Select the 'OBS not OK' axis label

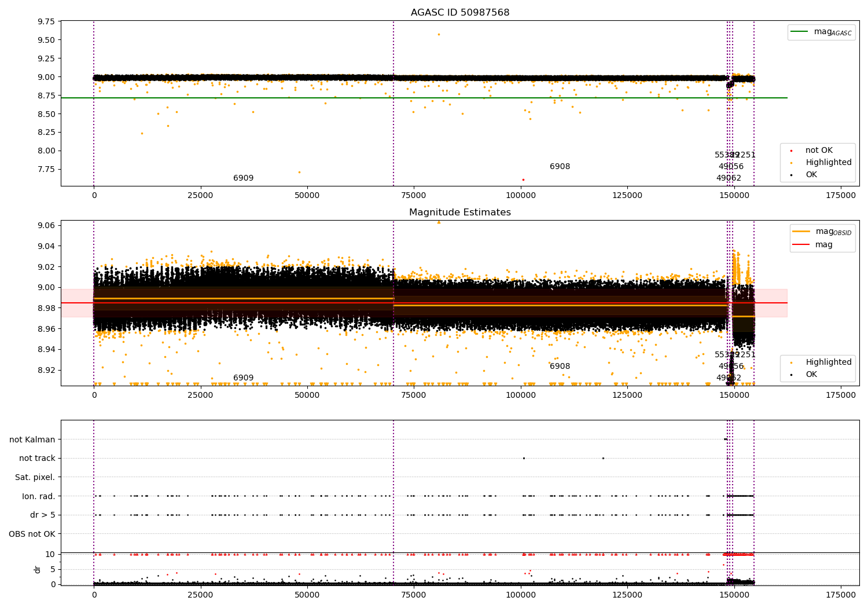pyautogui.click(x=32, y=534)
